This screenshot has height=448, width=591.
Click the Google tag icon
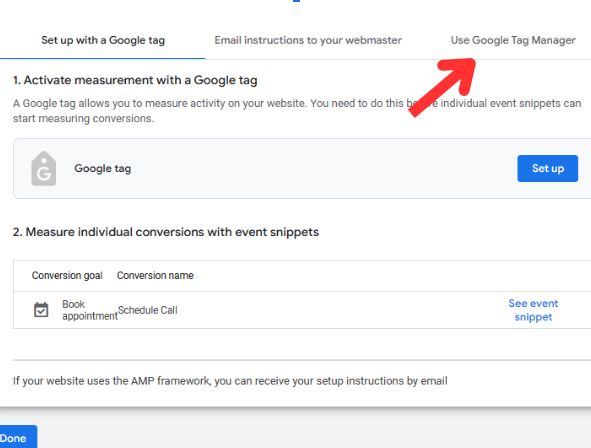44,168
